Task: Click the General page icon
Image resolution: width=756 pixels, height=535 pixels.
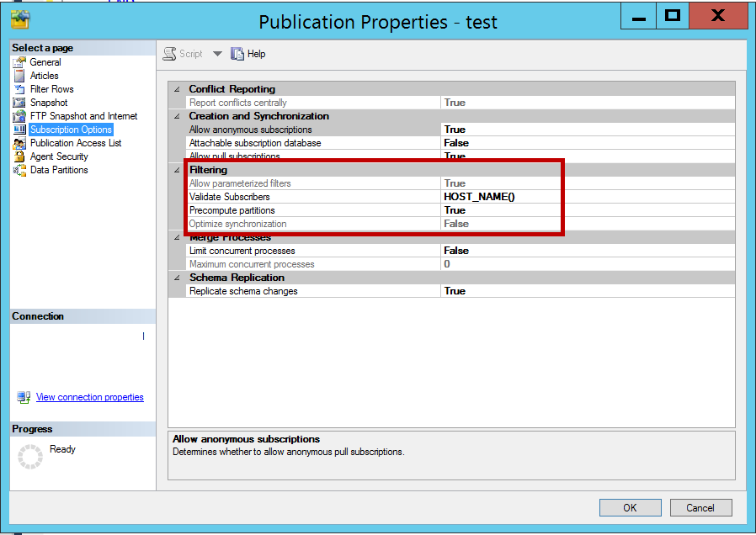Action: 19,62
